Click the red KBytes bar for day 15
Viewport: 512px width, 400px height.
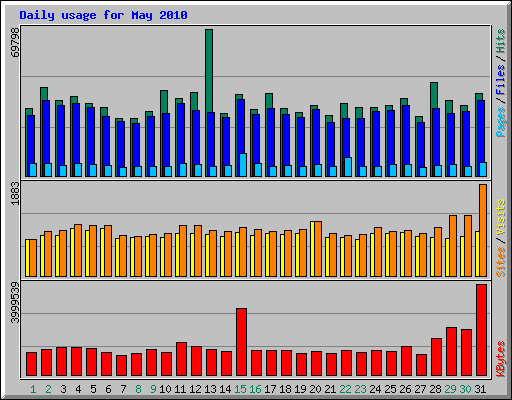click(x=241, y=342)
